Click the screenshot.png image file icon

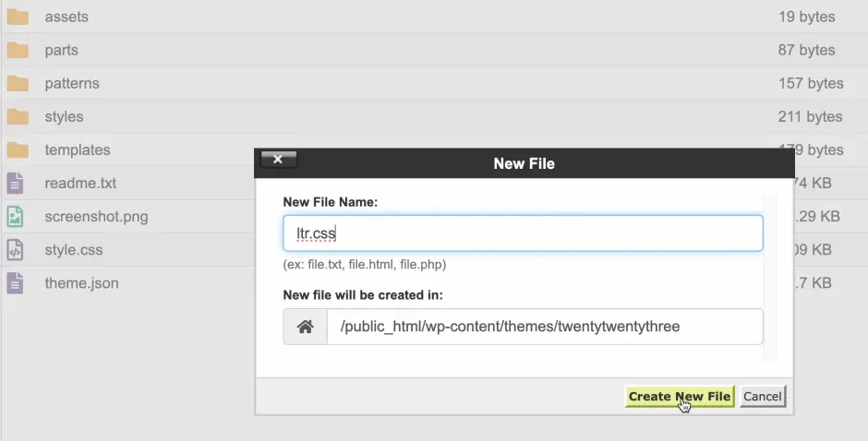[x=15, y=217]
